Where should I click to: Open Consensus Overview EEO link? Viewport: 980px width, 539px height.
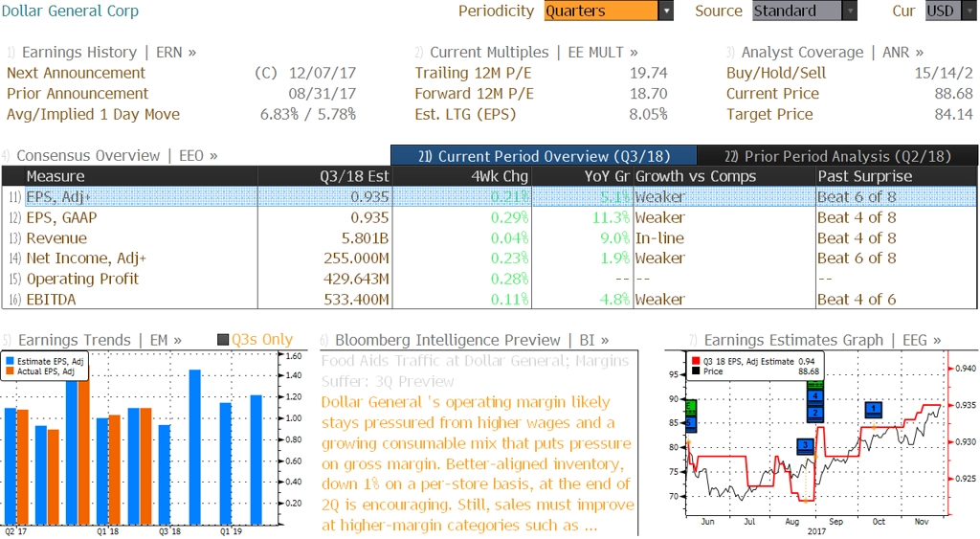(110, 155)
